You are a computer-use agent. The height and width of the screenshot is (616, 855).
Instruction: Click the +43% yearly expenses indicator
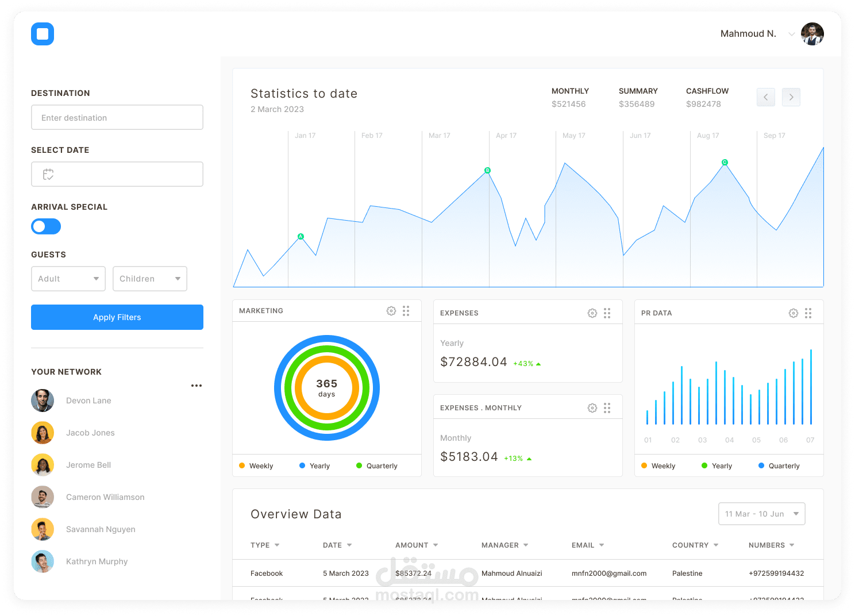(x=527, y=364)
